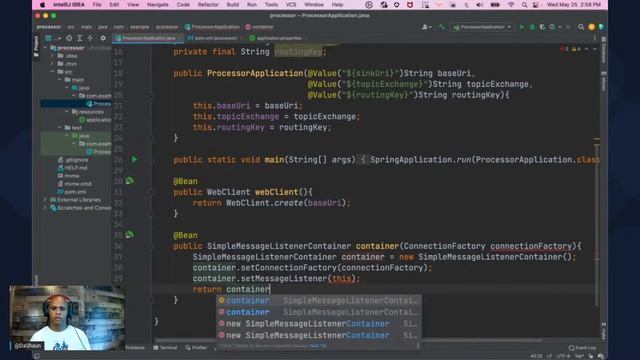Open Project view mode dropdown
The height and width of the screenshot is (360, 640).
[x=52, y=38]
